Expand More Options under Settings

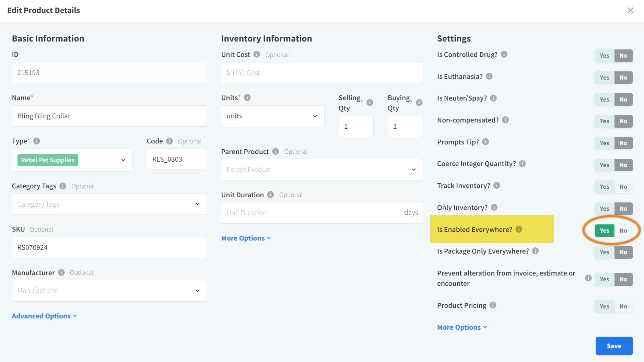[462, 327]
